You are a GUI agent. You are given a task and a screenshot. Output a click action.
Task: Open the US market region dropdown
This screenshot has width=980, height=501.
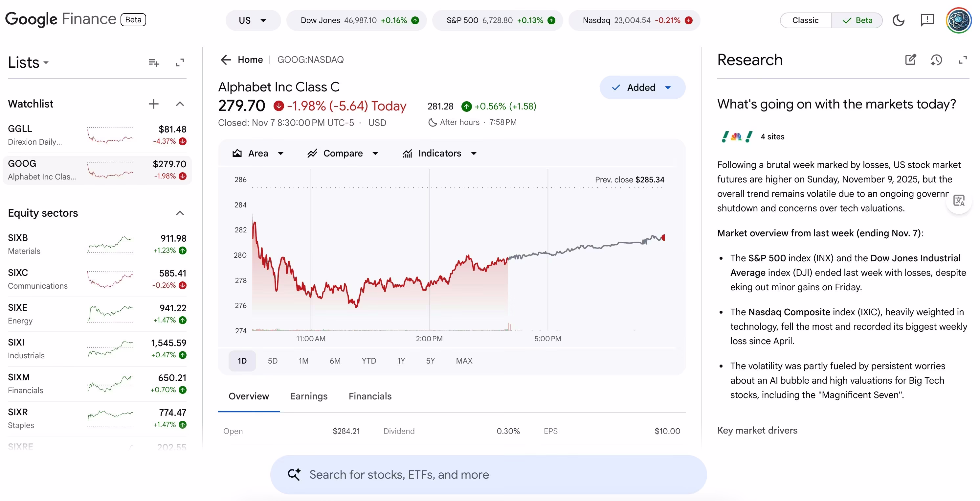pyautogui.click(x=252, y=20)
